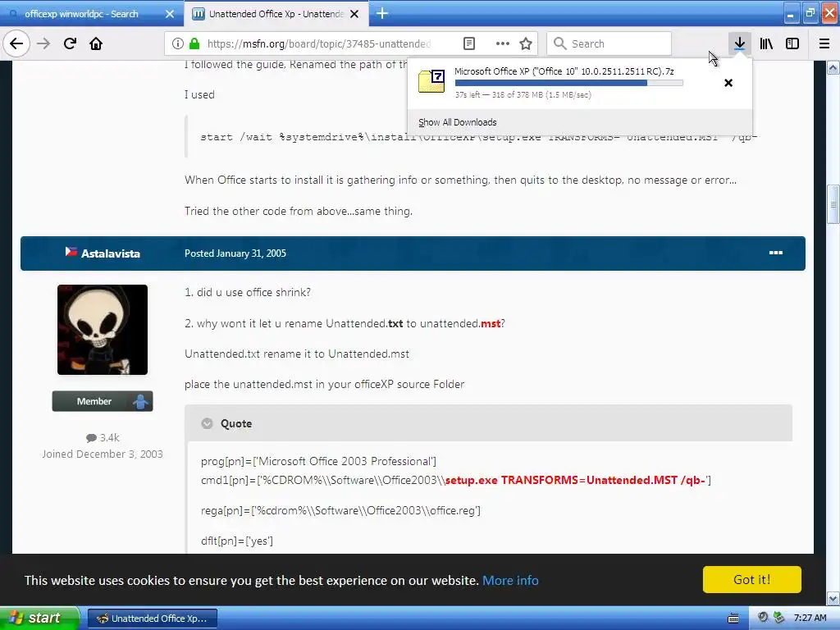Collapse the Quote block chevron

click(x=207, y=424)
